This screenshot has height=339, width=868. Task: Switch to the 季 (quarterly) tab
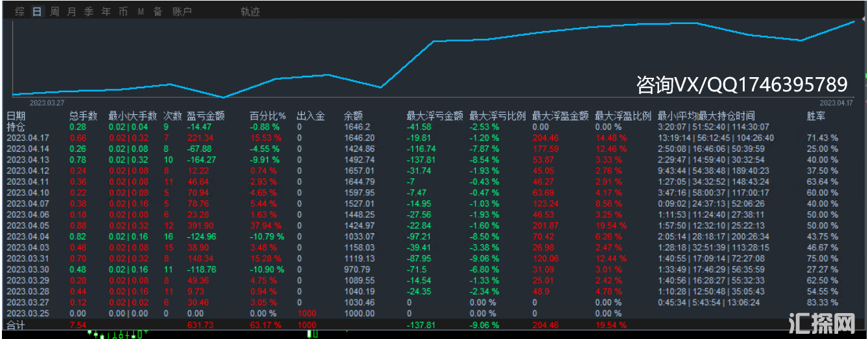coord(89,12)
